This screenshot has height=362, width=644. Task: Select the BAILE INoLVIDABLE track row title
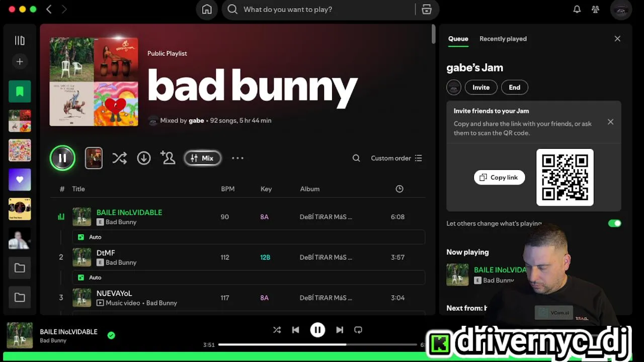[129, 213]
